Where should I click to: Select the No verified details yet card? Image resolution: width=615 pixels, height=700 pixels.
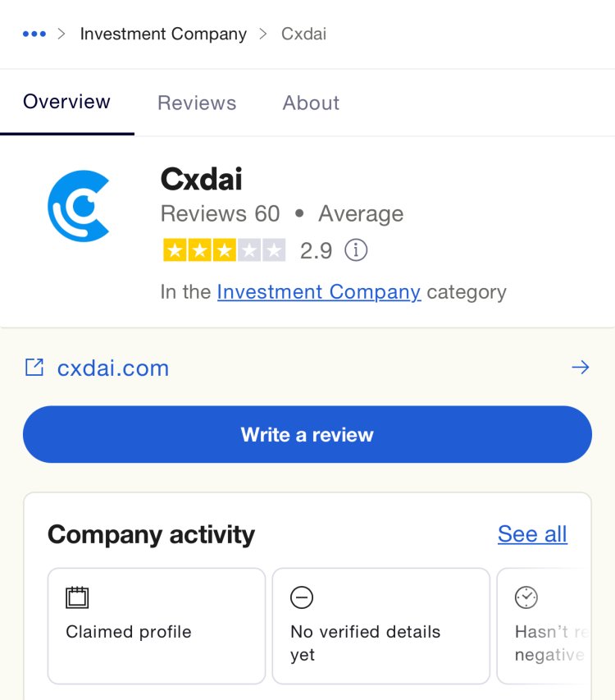coord(381,626)
